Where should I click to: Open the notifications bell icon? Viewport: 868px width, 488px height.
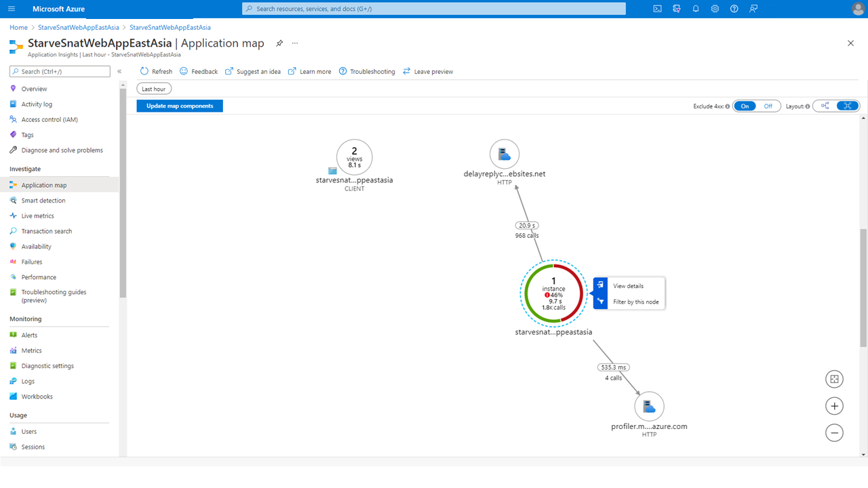coord(696,9)
